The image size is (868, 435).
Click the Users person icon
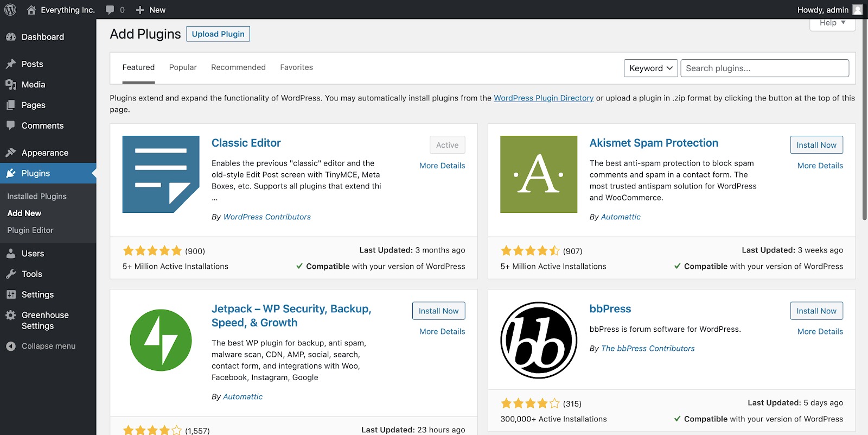click(11, 254)
